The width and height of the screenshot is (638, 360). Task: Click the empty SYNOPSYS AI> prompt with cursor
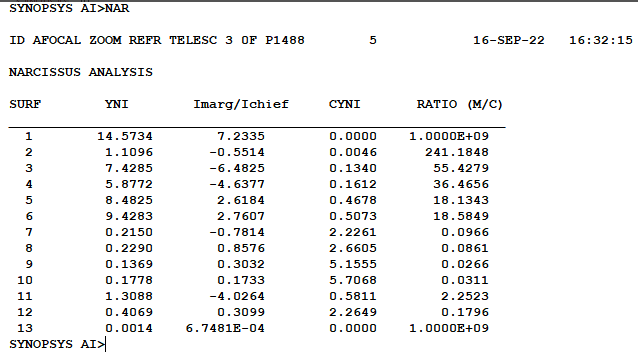(x=57, y=344)
